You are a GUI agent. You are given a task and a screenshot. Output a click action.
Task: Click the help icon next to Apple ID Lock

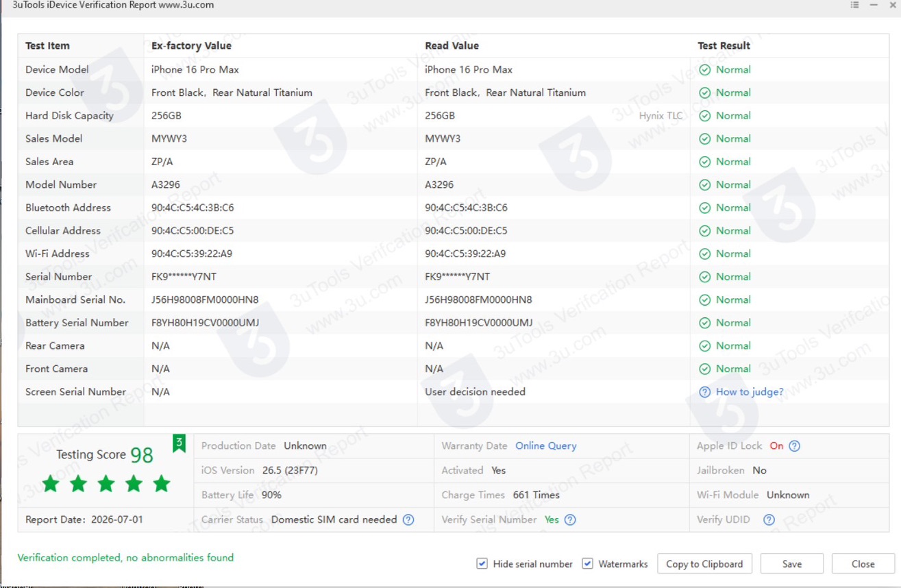click(794, 446)
